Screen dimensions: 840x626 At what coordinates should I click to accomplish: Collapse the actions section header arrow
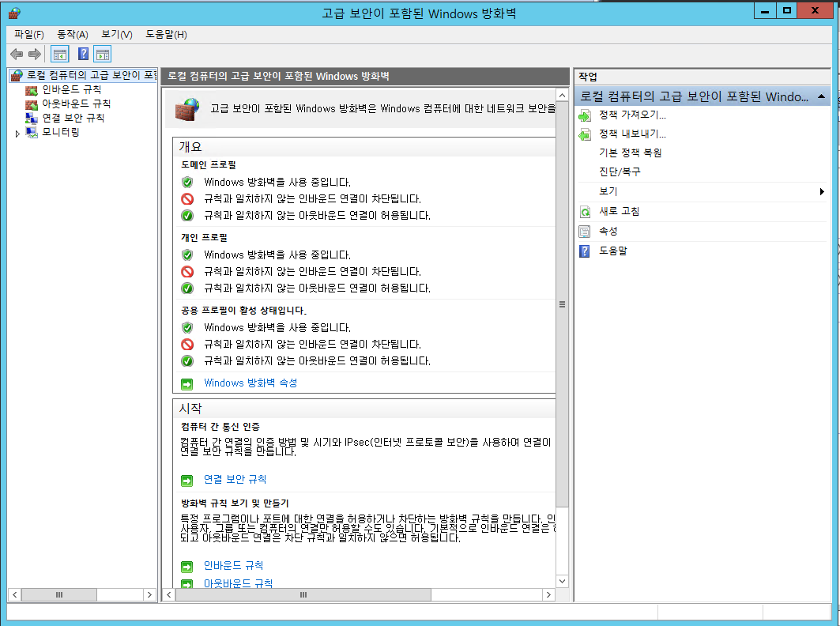(x=821, y=96)
